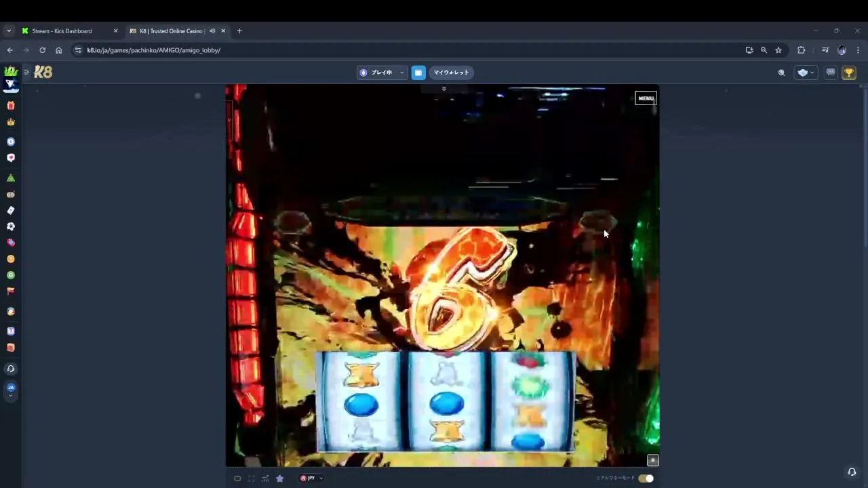This screenshot has height=488, width=868.
Task: Select the gold coin icon in sidebar
Action: pyautogui.click(x=11, y=259)
